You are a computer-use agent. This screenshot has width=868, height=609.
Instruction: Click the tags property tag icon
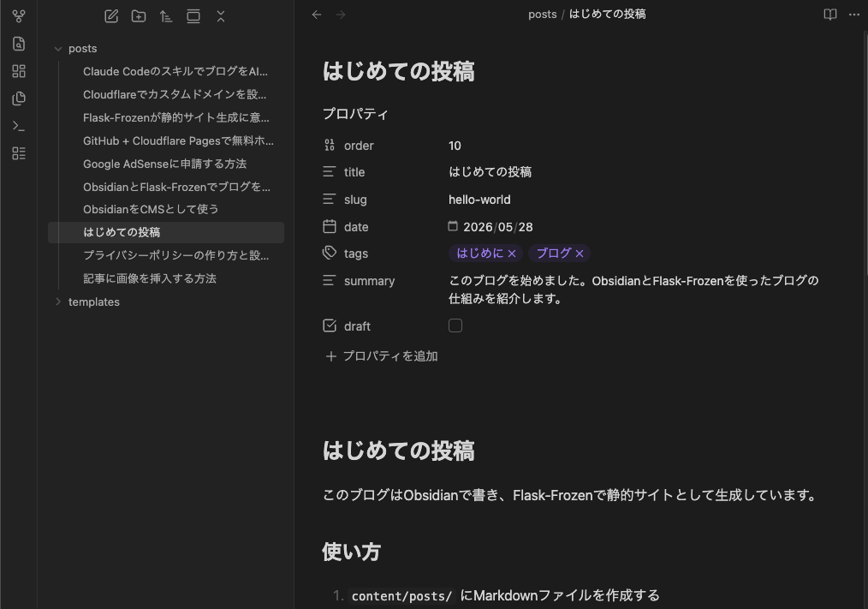(x=330, y=254)
